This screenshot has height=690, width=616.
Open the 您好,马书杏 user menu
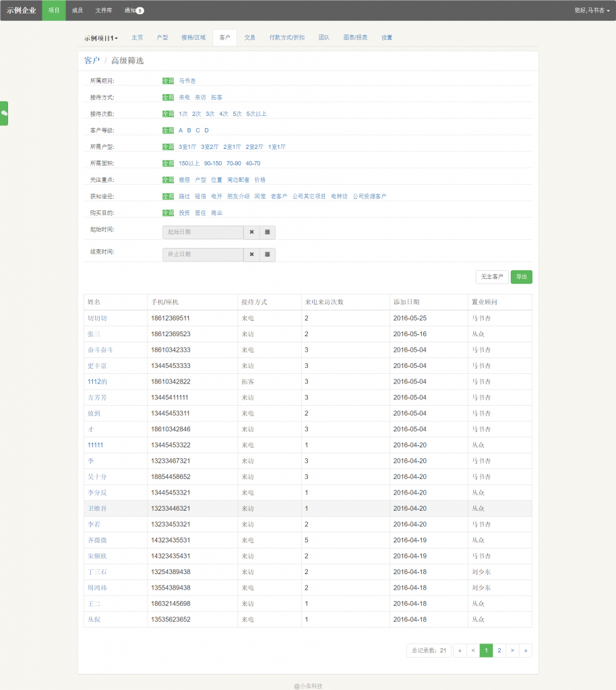click(592, 10)
